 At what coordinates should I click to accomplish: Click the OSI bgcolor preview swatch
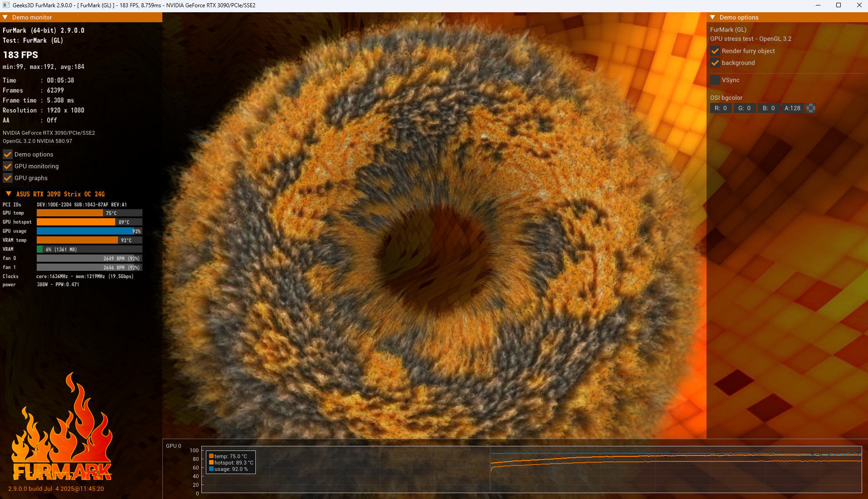(811, 108)
